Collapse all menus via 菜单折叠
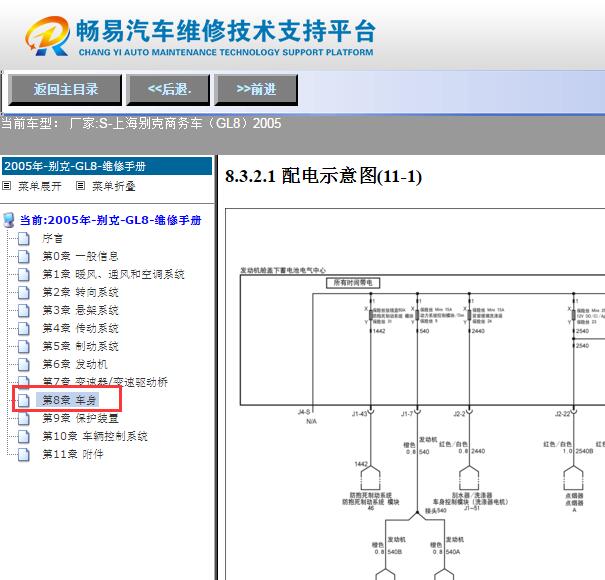Image resolution: width=605 pixels, height=580 pixels. pyautogui.click(x=114, y=186)
